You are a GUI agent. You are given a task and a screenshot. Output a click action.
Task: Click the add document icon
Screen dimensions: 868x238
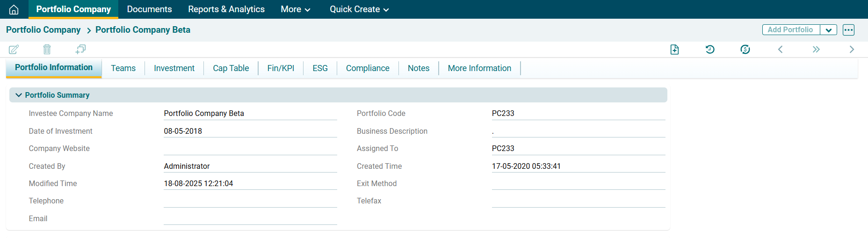[x=674, y=50]
